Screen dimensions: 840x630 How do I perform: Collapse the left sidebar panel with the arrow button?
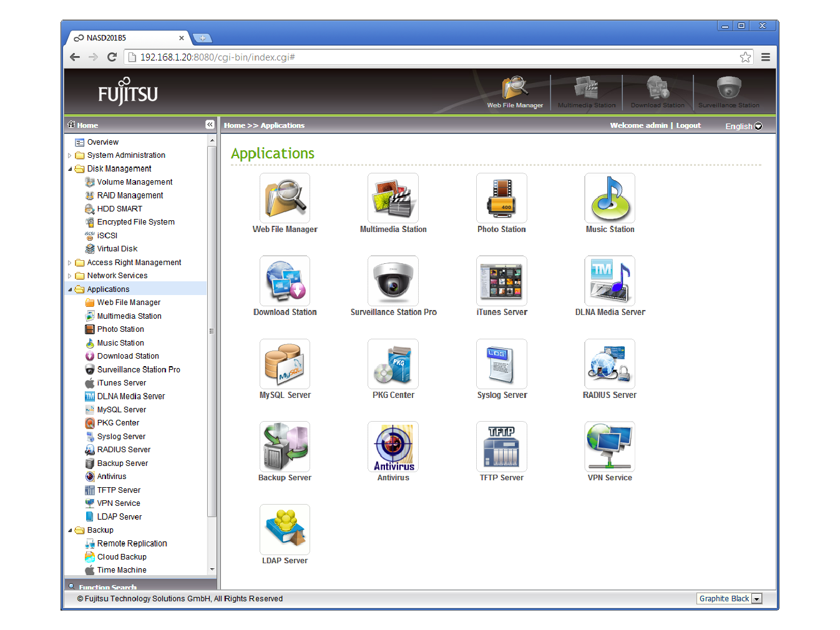click(210, 125)
